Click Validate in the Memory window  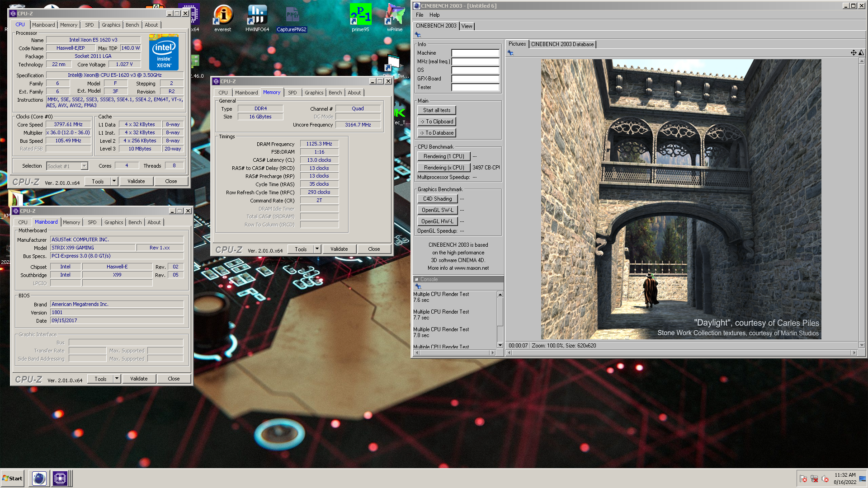[x=339, y=249]
